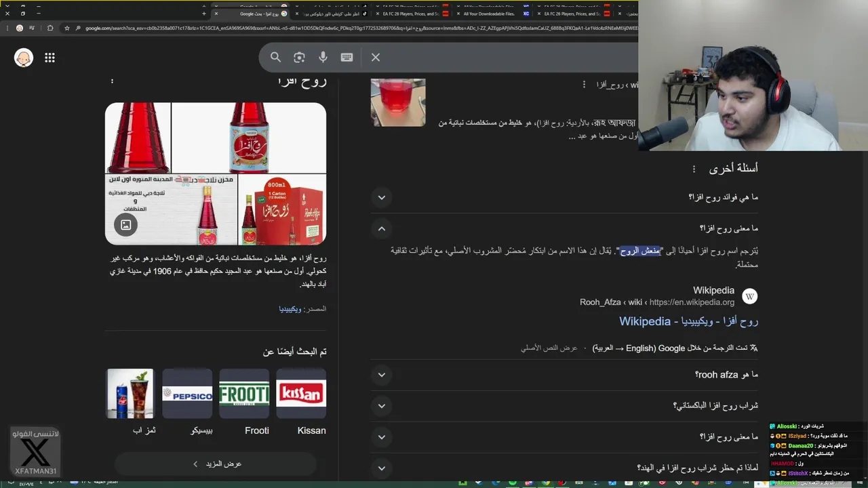Collapse the open ما معنى روح افزا؟ answer
This screenshot has height=488, width=868.
tap(381, 228)
